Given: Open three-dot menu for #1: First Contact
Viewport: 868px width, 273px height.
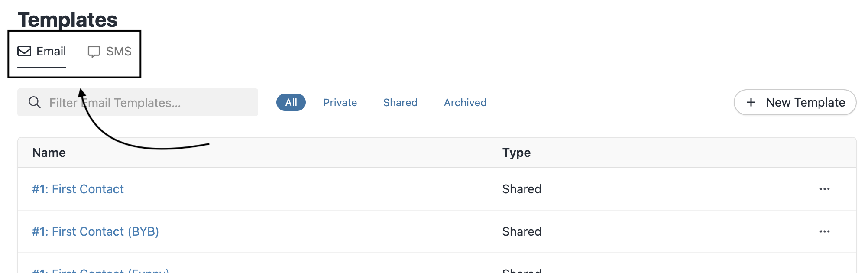Looking at the screenshot, I should [x=824, y=189].
